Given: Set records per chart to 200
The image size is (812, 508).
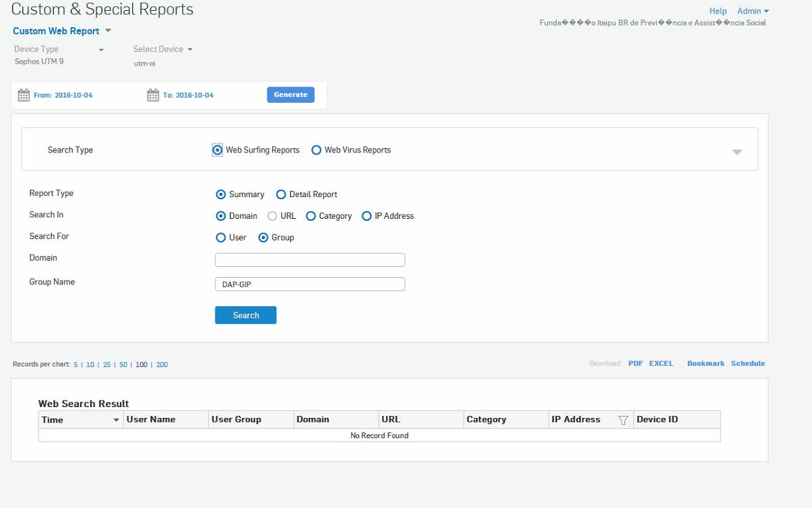Looking at the screenshot, I should tap(162, 364).
